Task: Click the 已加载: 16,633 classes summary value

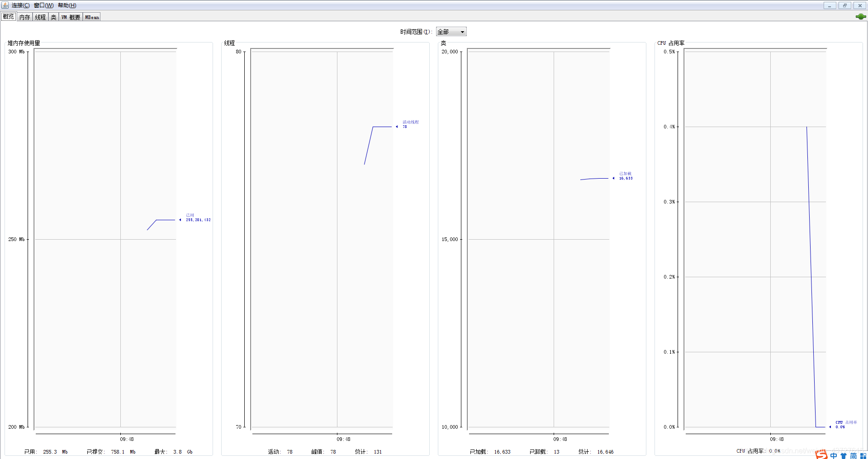Action: point(490,452)
